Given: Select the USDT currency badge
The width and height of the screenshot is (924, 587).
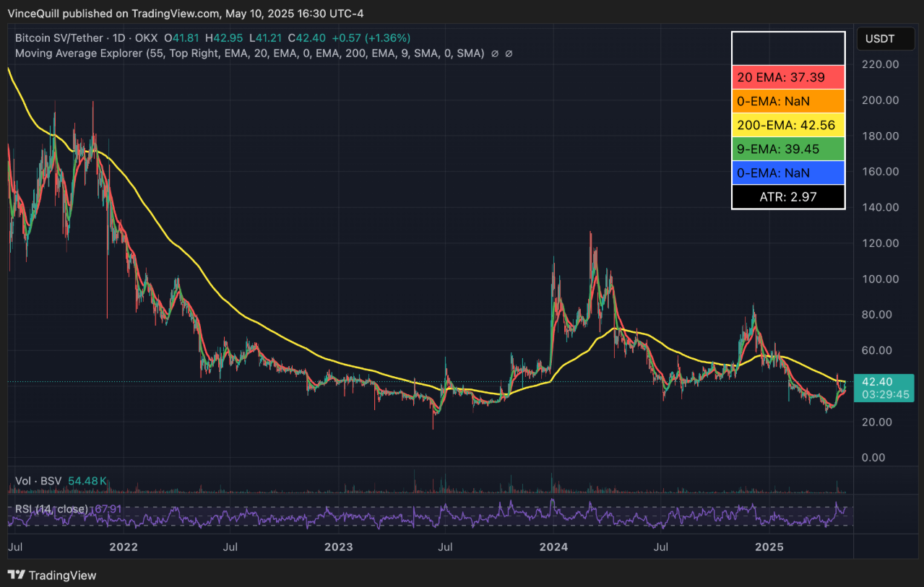Looking at the screenshot, I should coord(884,39).
